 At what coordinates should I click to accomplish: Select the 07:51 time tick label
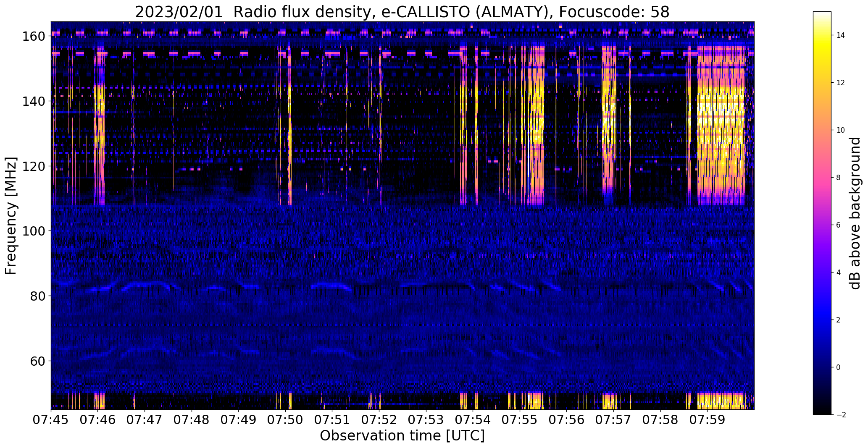(x=332, y=419)
